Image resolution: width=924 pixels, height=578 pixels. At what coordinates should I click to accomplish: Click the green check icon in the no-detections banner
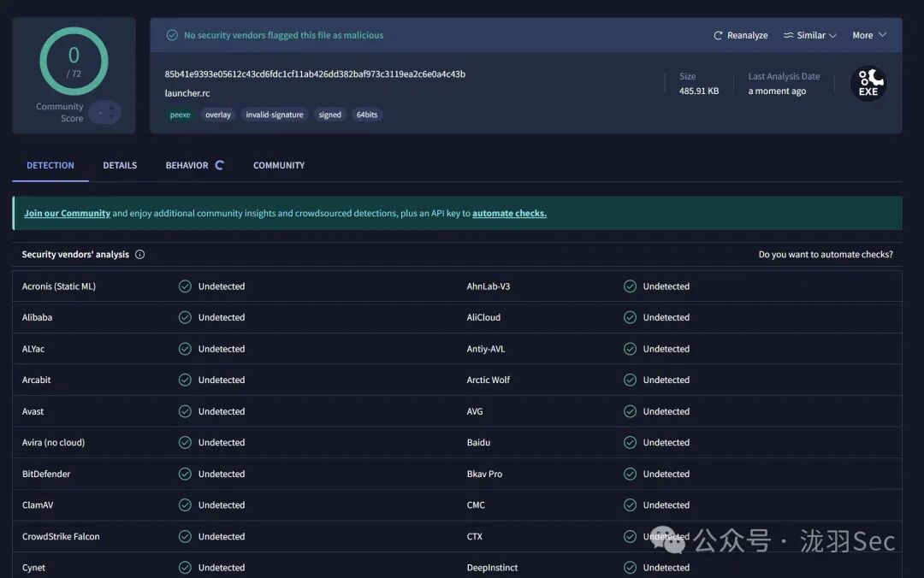(172, 36)
